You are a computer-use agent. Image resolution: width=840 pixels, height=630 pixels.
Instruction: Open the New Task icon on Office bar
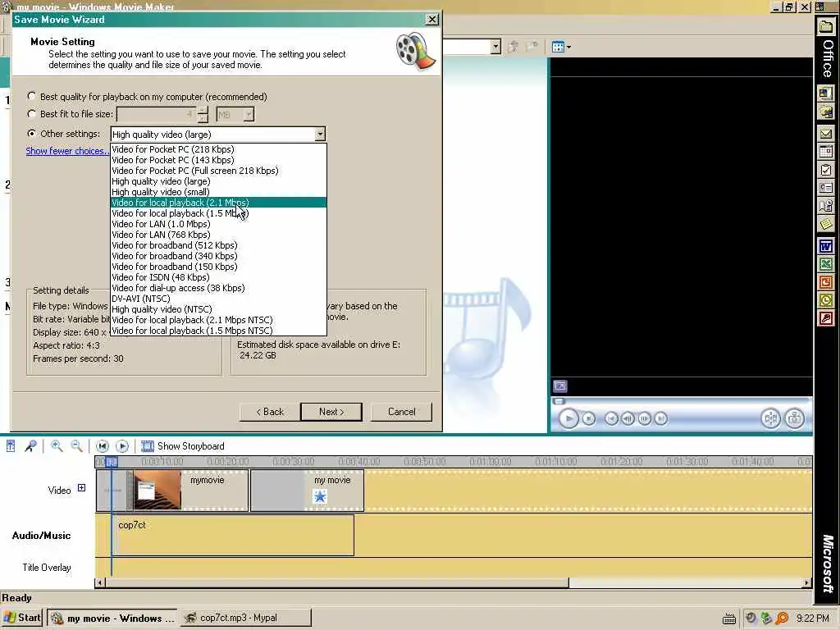pyautogui.click(x=826, y=171)
